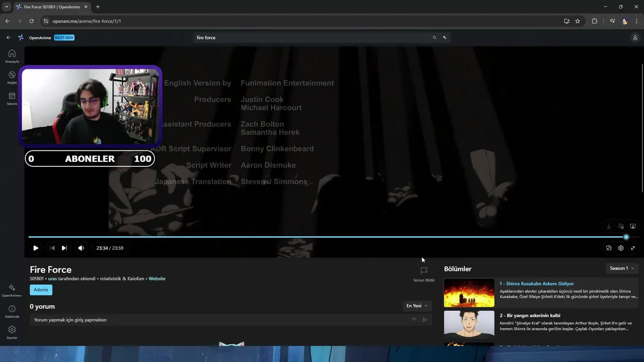Skip to the previous episode
Image resolution: width=644 pixels, height=362 pixels.
point(52,248)
